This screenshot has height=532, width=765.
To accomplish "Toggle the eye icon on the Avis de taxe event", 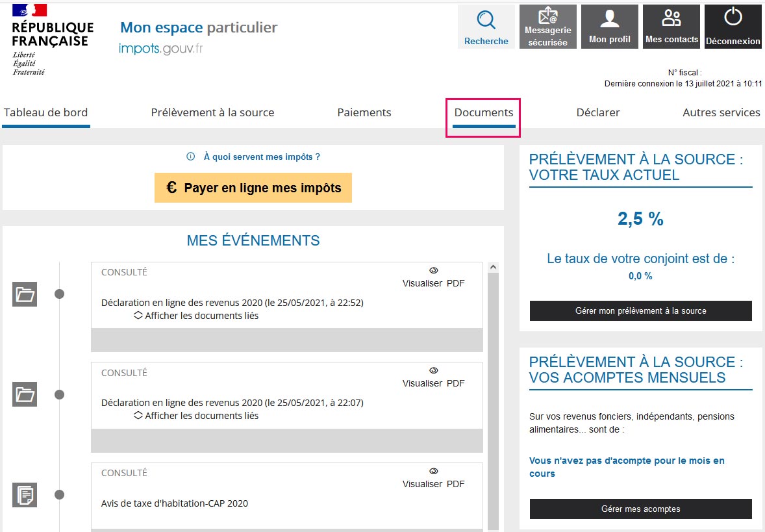I will [433, 471].
